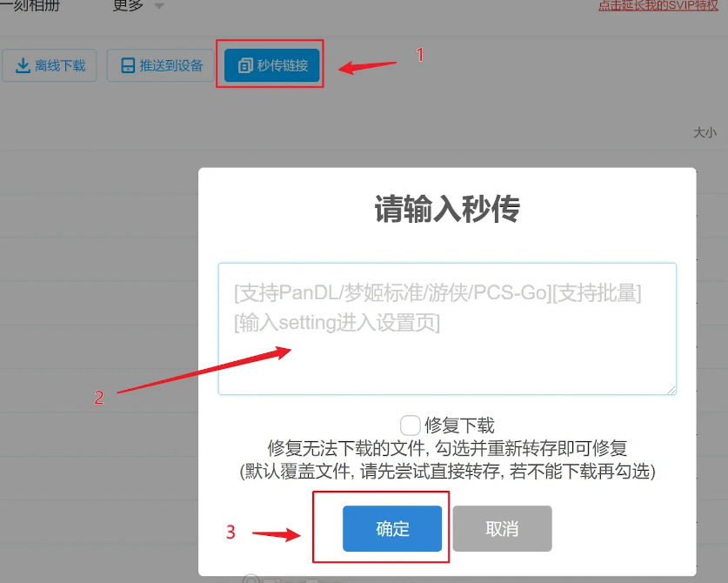Switch to the 一刻相册 menu item
This screenshot has width=728, height=583.
(x=30, y=5)
